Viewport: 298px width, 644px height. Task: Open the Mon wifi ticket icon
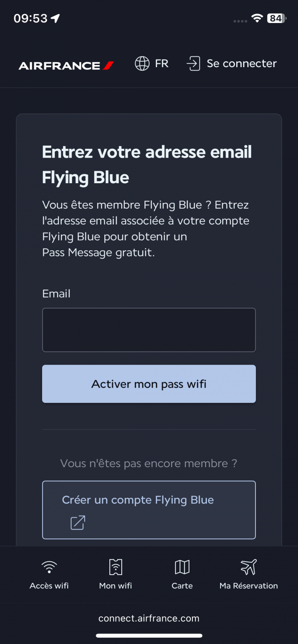[115, 567]
